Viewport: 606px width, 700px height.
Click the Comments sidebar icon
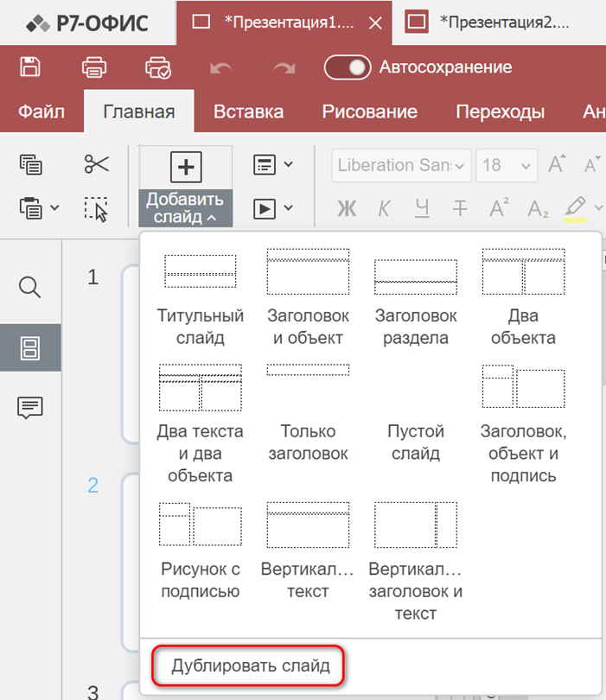click(30, 407)
